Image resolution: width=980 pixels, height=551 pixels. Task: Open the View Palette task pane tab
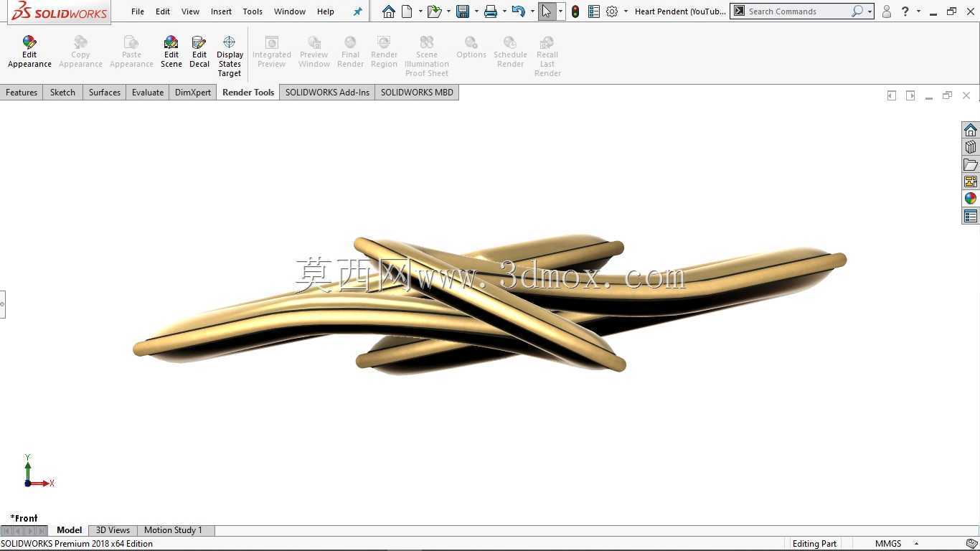click(x=971, y=182)
